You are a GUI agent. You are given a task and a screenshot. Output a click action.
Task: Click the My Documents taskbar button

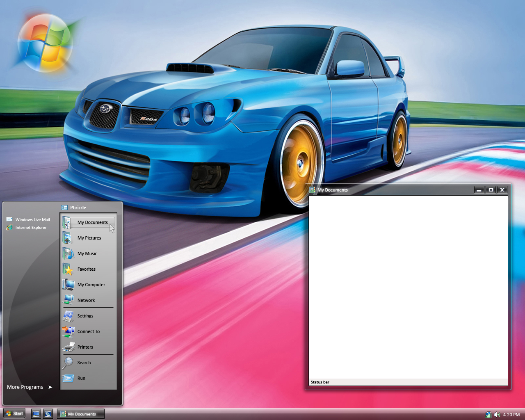(81, 414)
